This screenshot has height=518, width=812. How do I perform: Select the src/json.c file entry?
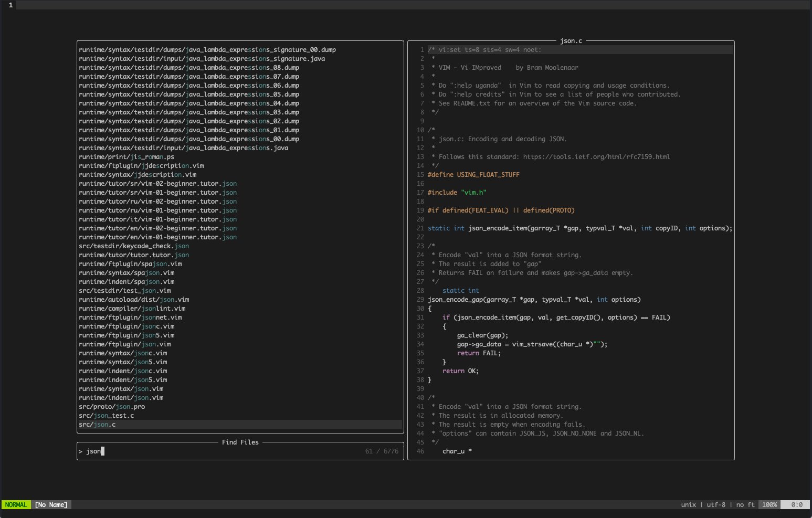point(97,424)
